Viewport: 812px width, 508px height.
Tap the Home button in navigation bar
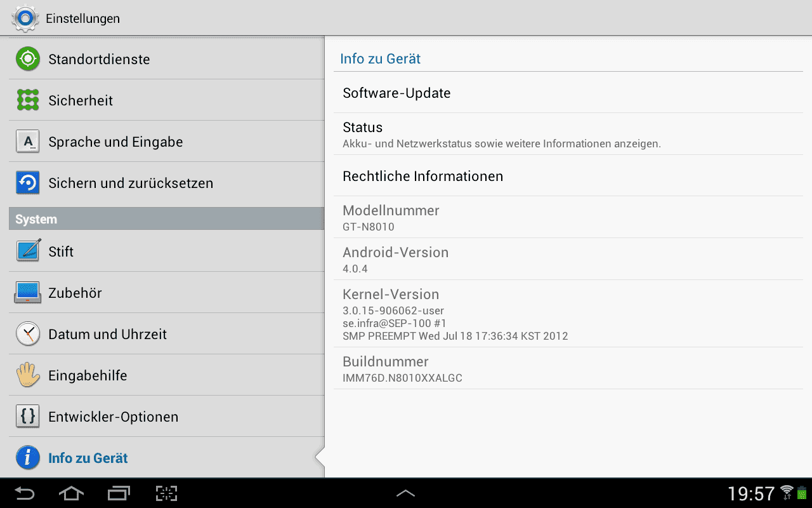pyautogui.click(x=71, y=493)
